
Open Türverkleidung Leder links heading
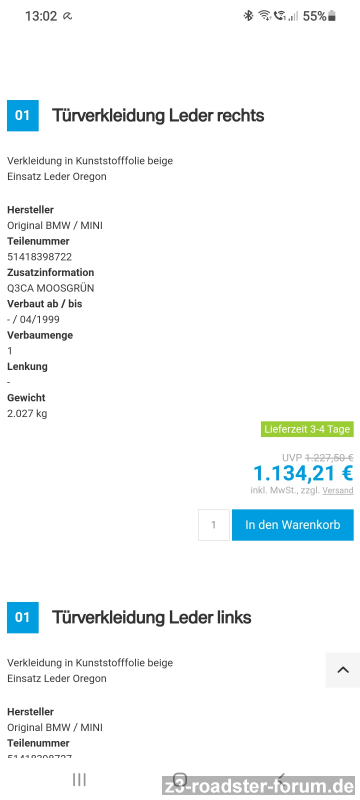coord(151,617)
